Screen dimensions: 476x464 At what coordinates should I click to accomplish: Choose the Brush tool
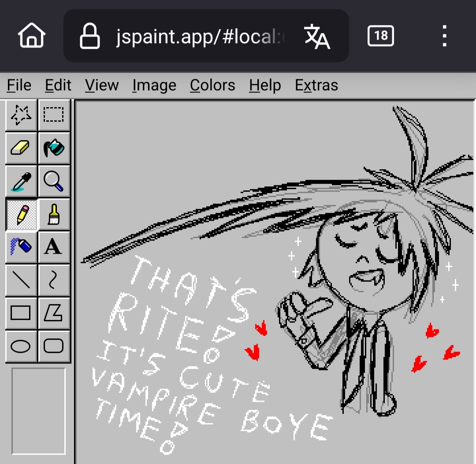click(54, 215)
